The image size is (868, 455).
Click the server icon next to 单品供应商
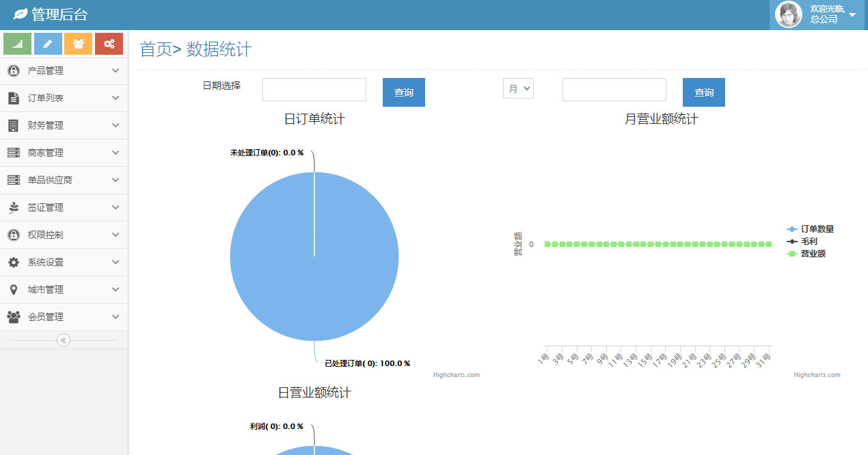tap(13, 180)
